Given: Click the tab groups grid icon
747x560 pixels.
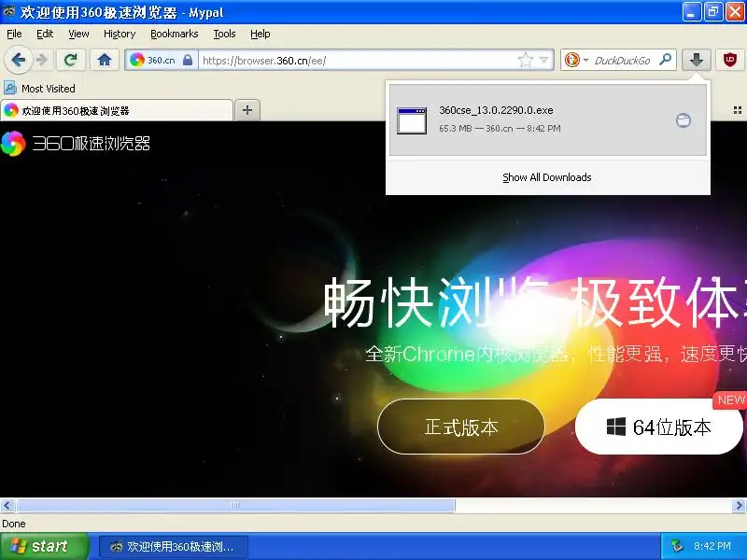Looking at the screenshot, I should [737, 110].
